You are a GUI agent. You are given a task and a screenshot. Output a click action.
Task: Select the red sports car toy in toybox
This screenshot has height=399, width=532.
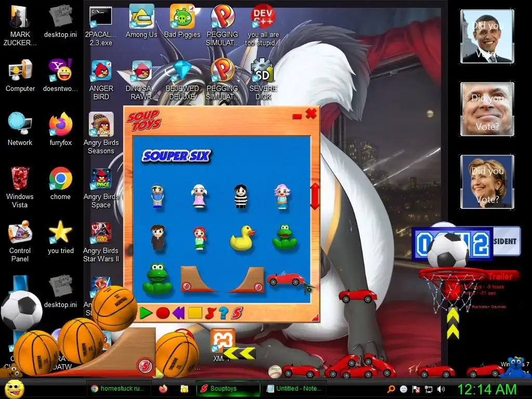click(x=286, y=279)
